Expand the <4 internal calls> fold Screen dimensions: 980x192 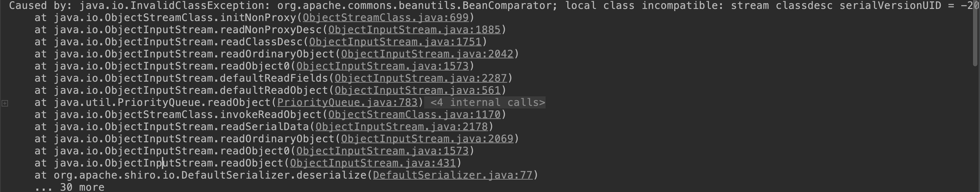pyautogui.click(x=485, y=103)
